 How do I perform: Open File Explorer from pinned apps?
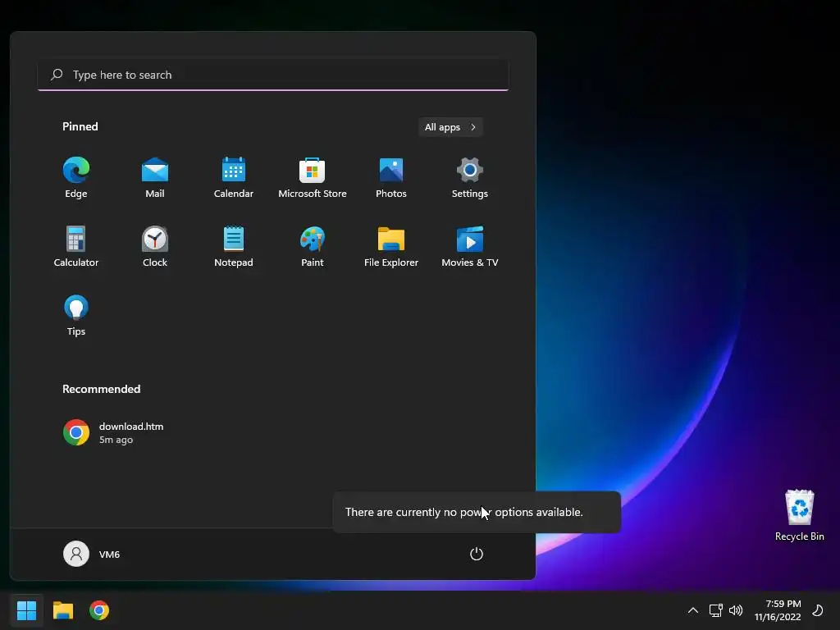point(391,247)
